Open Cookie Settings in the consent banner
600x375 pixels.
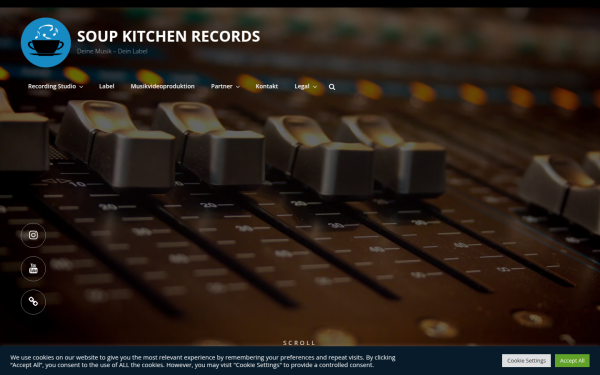click(x=526, y=360)
